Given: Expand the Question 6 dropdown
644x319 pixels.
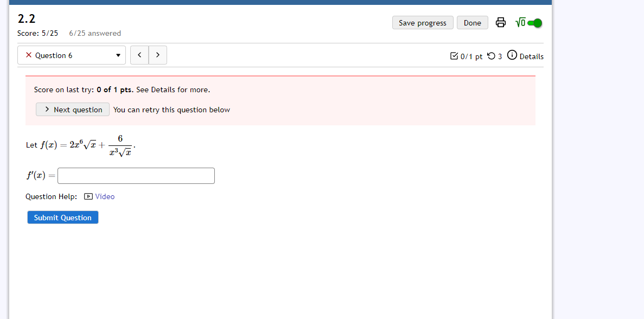Looking at the screenshot, I should coord(118,55).
